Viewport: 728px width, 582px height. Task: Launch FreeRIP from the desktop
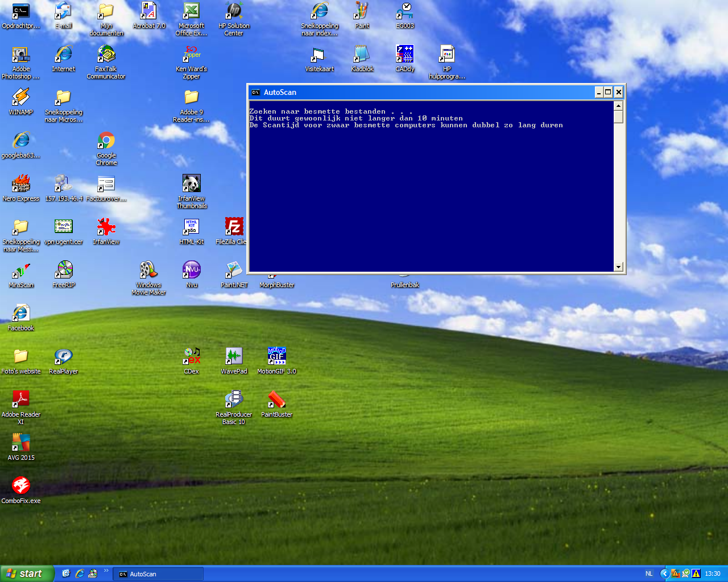(x=64, y=275)
